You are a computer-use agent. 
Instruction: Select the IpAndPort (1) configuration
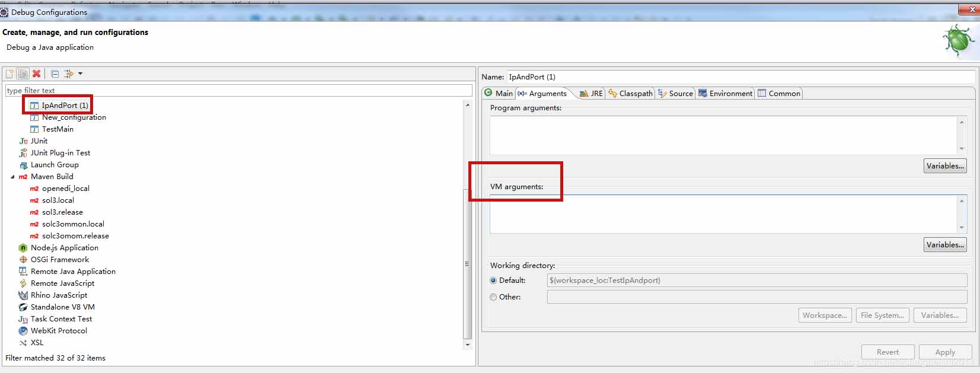65,105
